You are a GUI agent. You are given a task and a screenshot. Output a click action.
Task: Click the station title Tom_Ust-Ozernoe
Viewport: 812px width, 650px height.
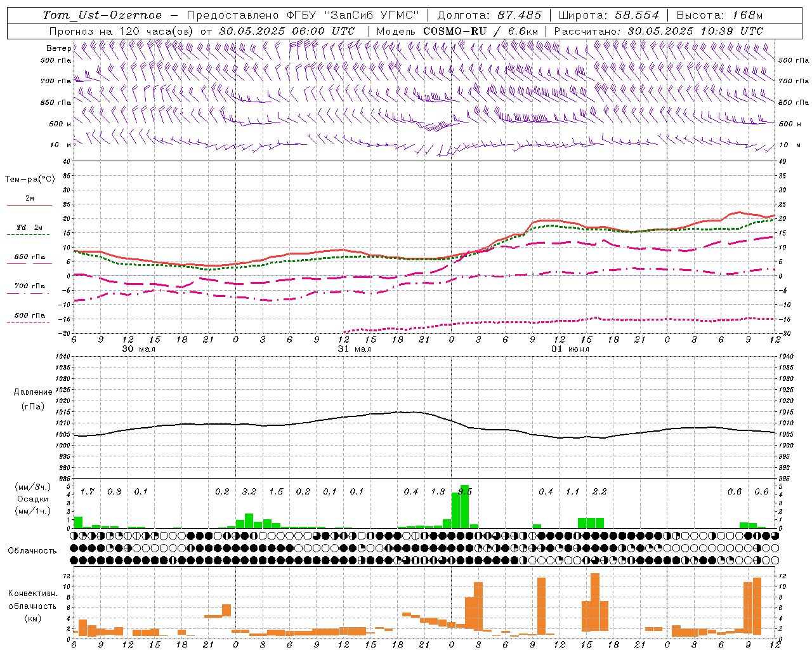(x=102, y=15)
